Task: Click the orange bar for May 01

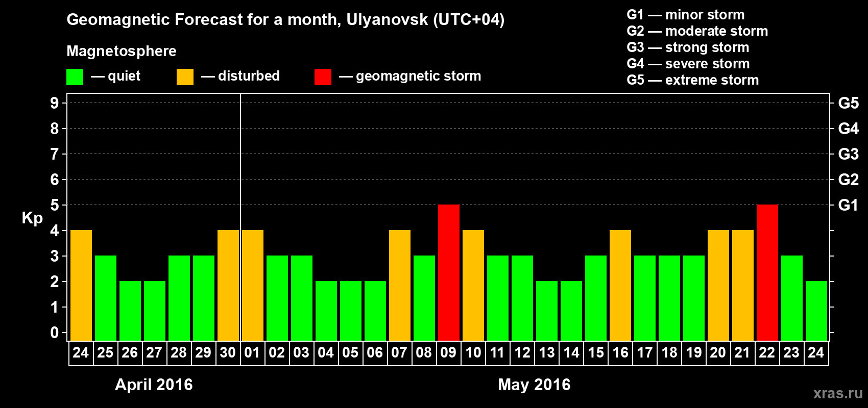Action: [253, 285]
